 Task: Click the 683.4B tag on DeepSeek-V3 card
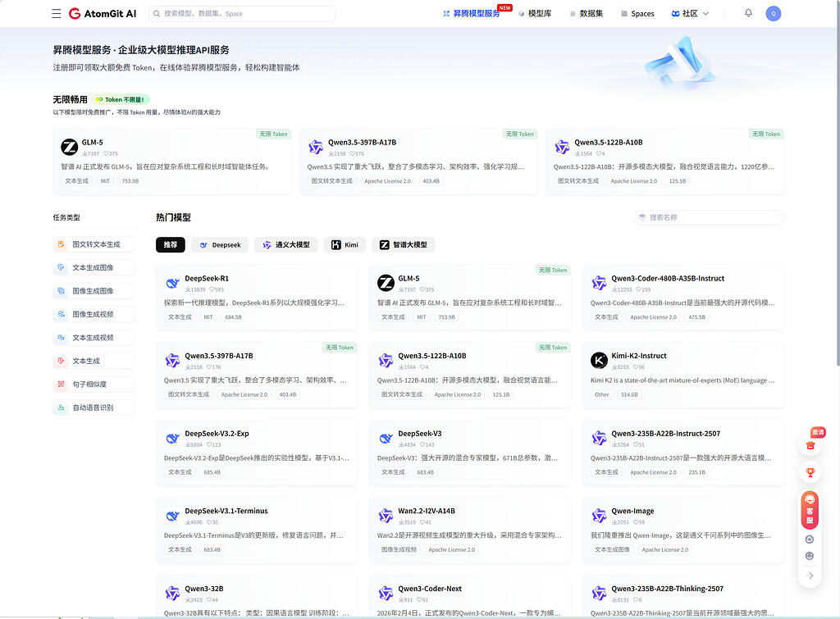click(426, 472)
